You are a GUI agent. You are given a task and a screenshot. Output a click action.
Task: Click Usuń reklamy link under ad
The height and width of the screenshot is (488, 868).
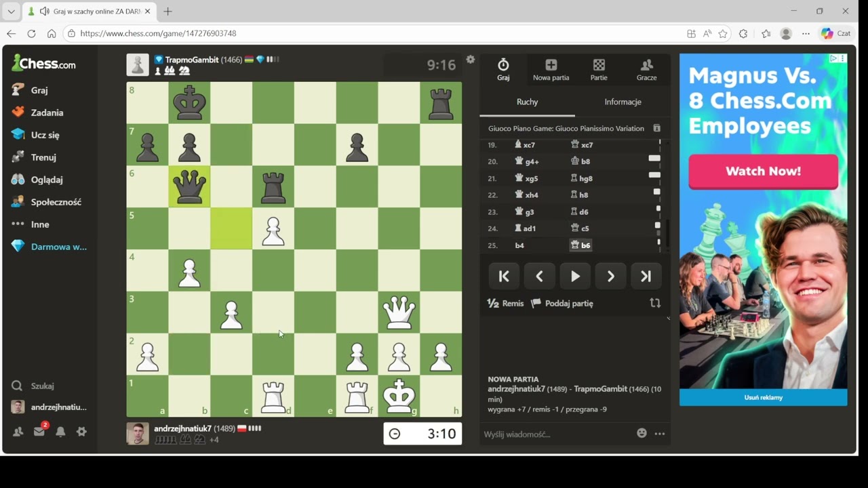tap(763, 397)
